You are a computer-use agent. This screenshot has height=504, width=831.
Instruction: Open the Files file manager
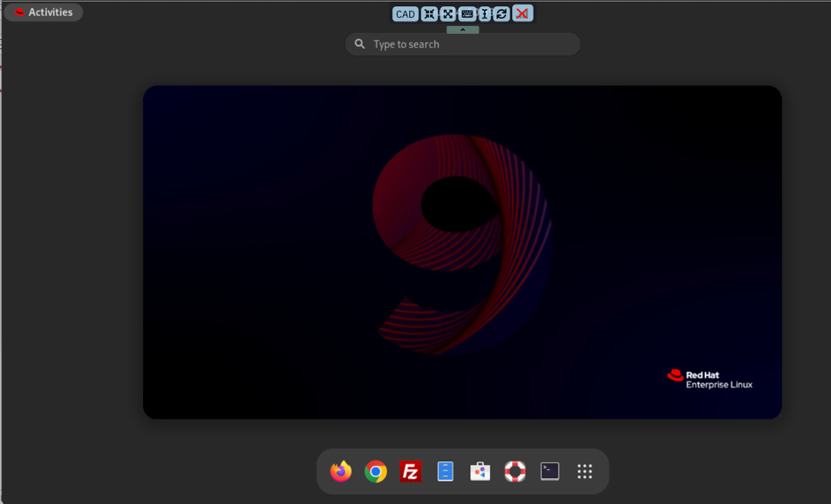(x=446, y=471)
